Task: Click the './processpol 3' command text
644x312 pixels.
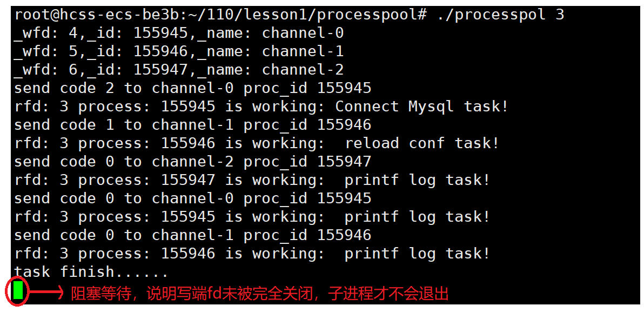Action: tap(501, 15)
